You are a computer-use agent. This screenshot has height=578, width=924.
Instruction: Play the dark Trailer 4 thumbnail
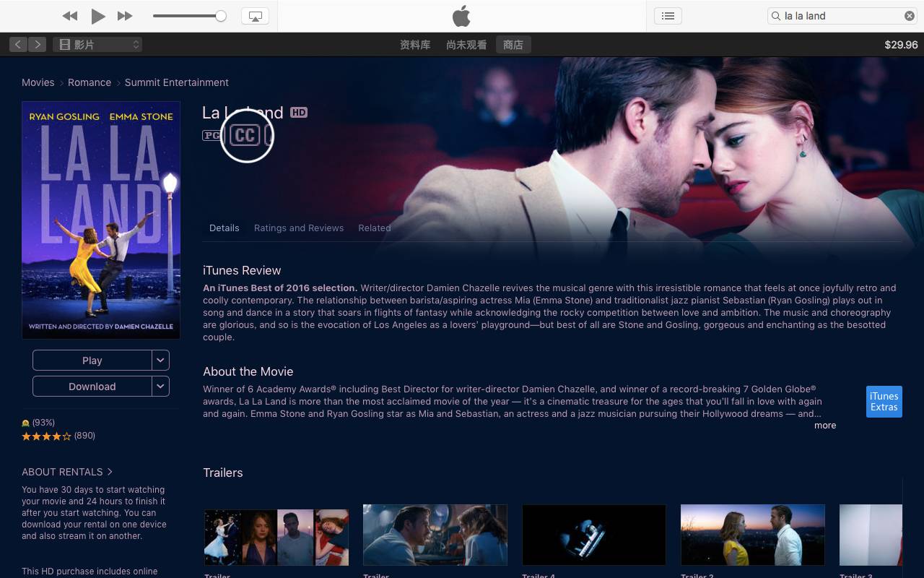[x=594, y=535]
